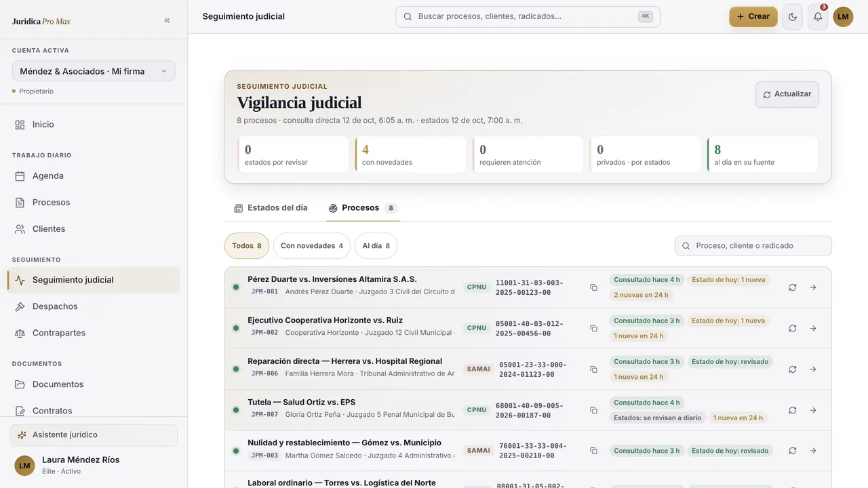Refresh the Reparación directa Herrera process
Viewport: 868px width, 488px height.
(x=792, y=369)
